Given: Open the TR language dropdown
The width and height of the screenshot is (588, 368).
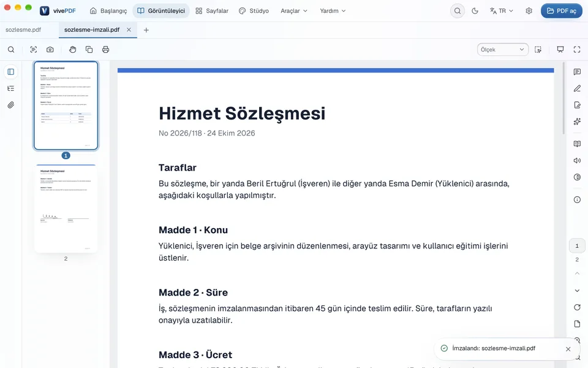Looking at the screenshot, I should [x=502, y=11].
